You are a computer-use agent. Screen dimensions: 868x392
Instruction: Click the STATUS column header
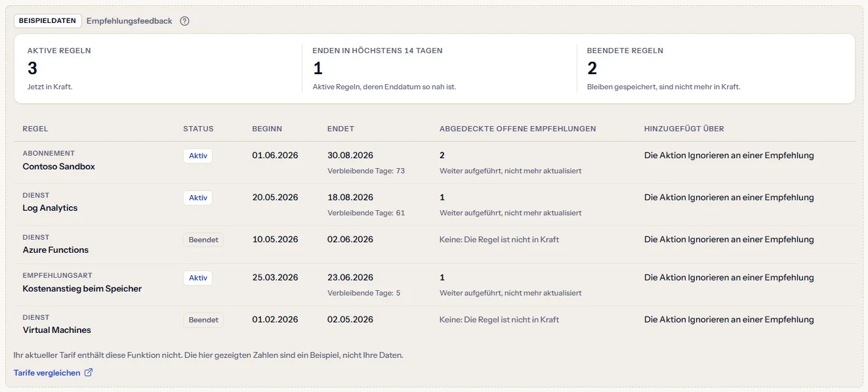click(198, 129)
